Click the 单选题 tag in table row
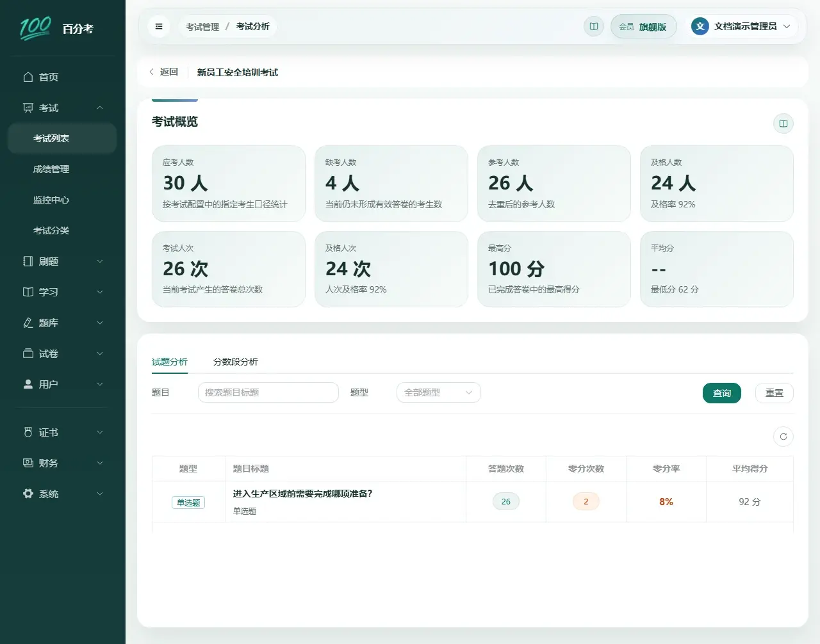Viewport: 820px width, 644px height. click(188, 503)
